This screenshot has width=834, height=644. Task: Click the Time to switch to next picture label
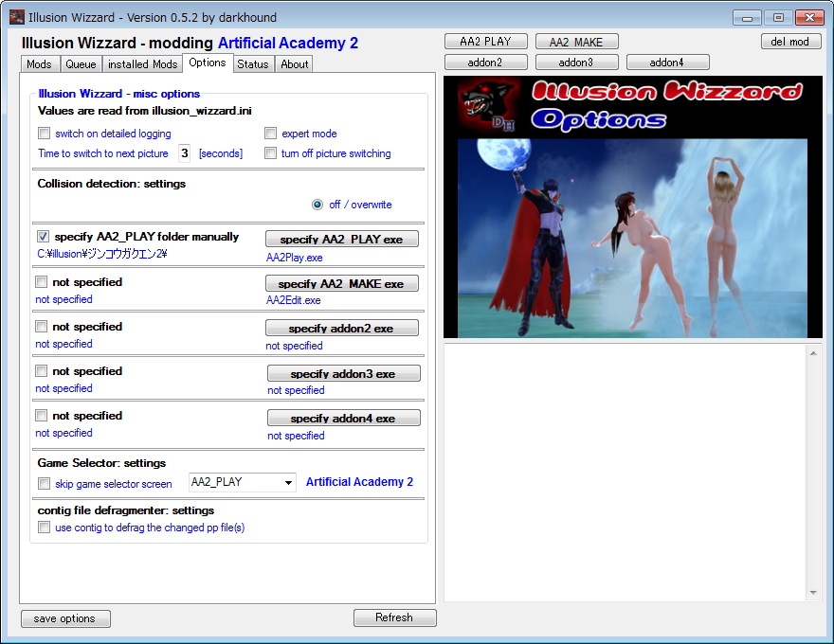(103, 153)
